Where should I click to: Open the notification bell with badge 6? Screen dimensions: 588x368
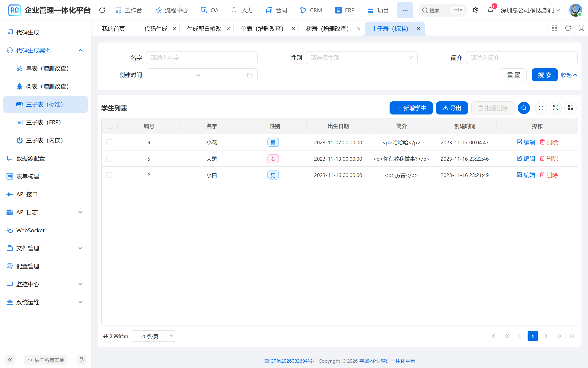click(490, 10)
